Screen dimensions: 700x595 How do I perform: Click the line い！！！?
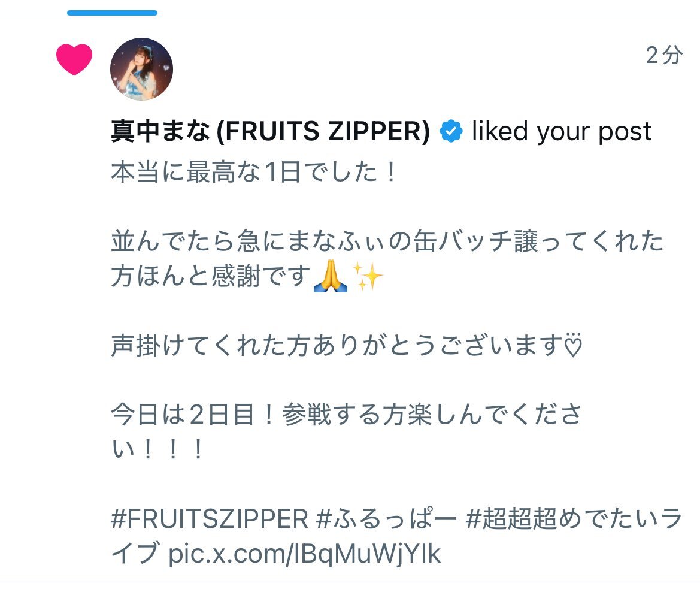158,449
